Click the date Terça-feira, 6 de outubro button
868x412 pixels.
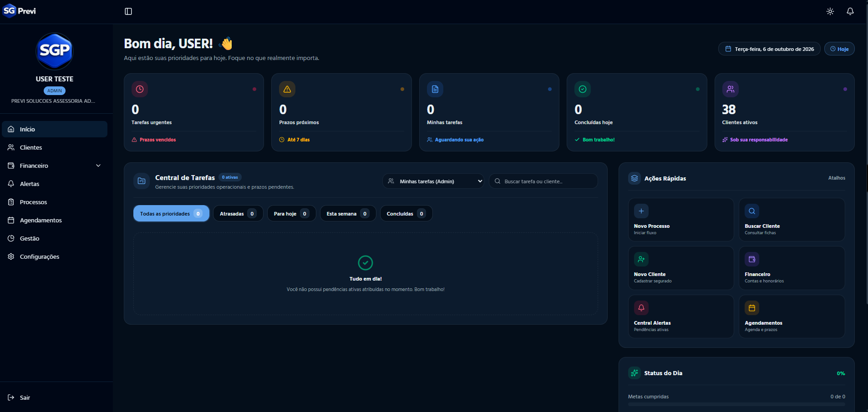click(769, 49)
